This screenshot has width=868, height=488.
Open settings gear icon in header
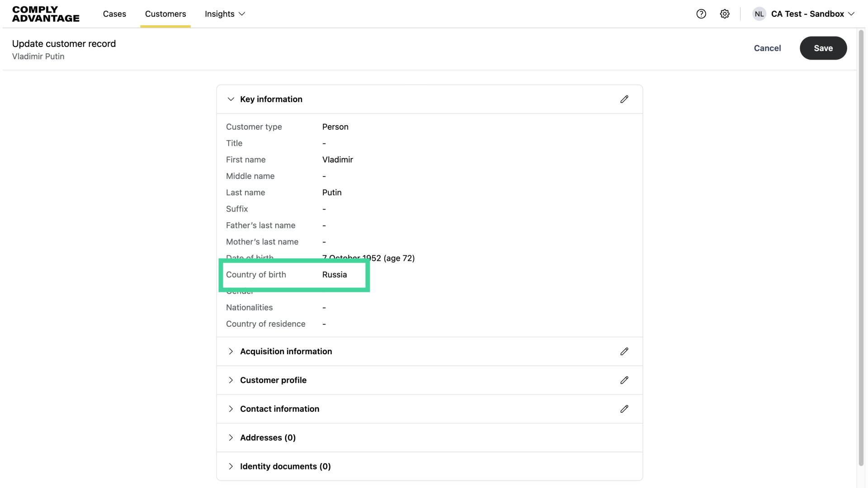(x=725, y=14)
